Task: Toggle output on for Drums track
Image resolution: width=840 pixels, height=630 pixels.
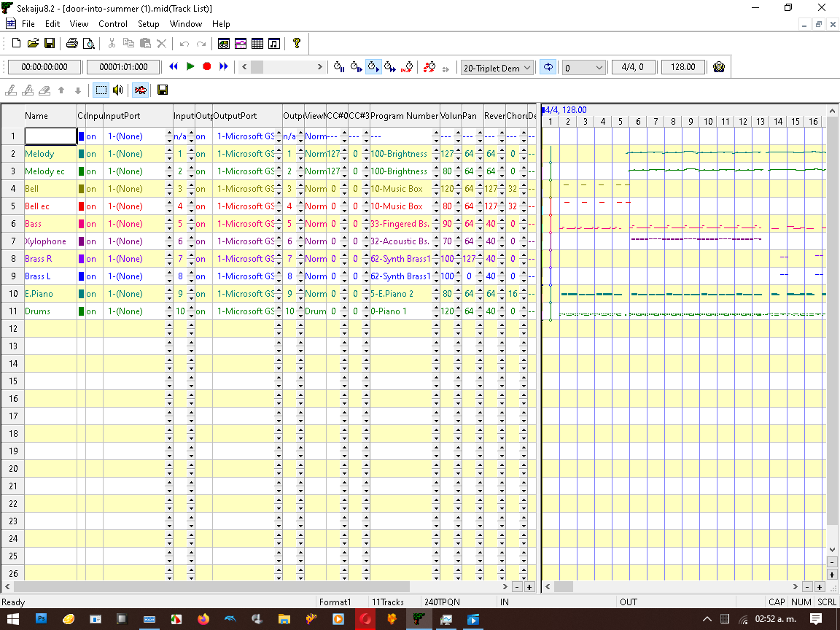Action: pos(201,311)
